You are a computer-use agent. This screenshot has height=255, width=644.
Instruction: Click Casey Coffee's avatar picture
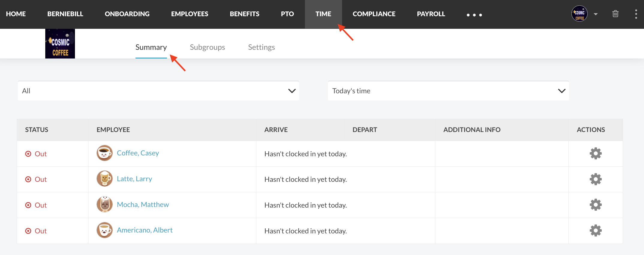(104, 153)
